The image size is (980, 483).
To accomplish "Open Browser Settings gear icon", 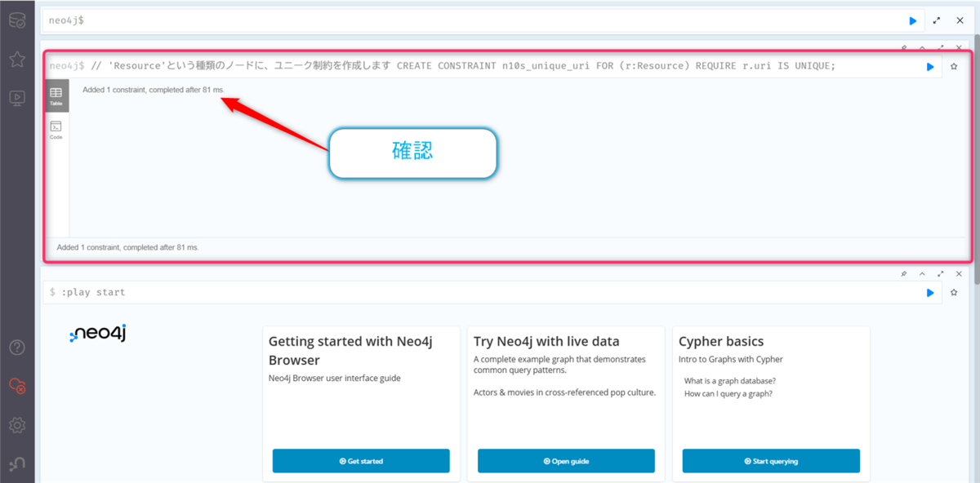I will click(x=16, y=425).
